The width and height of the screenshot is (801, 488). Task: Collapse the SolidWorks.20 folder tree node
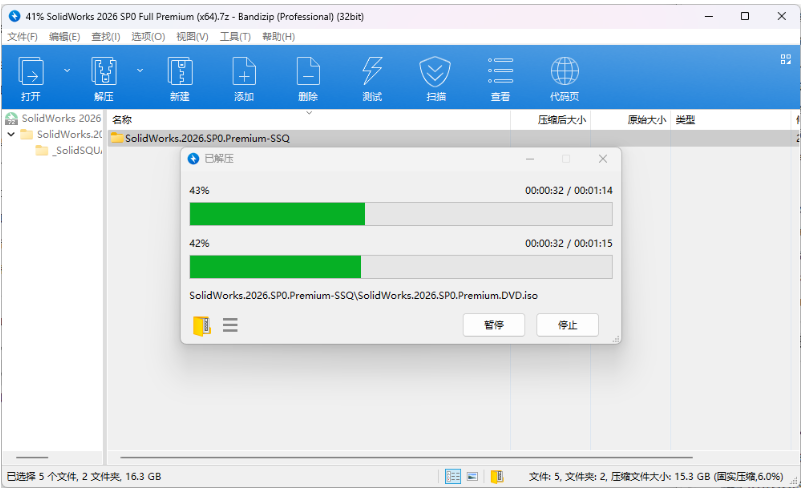pos(11,134)
